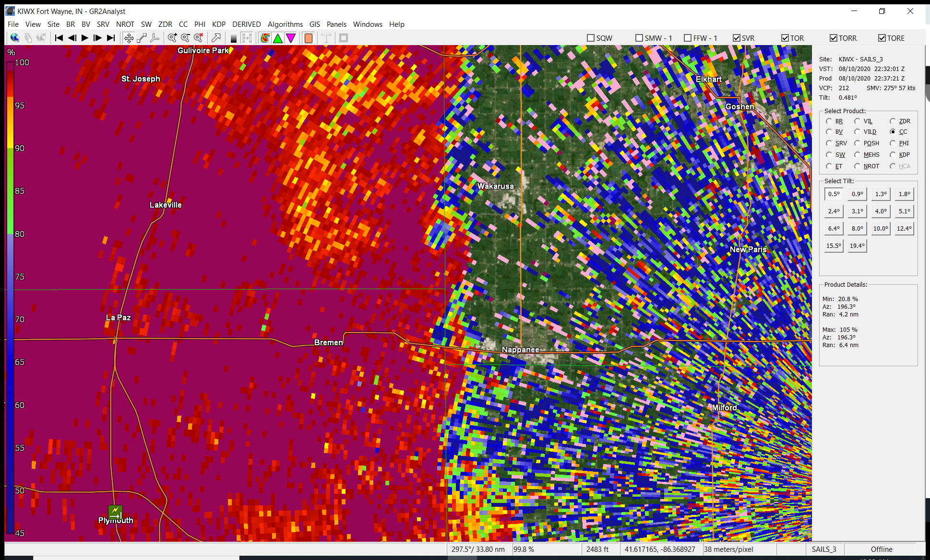
Task: Open the Algorithms menu
Action: point(285,24)
